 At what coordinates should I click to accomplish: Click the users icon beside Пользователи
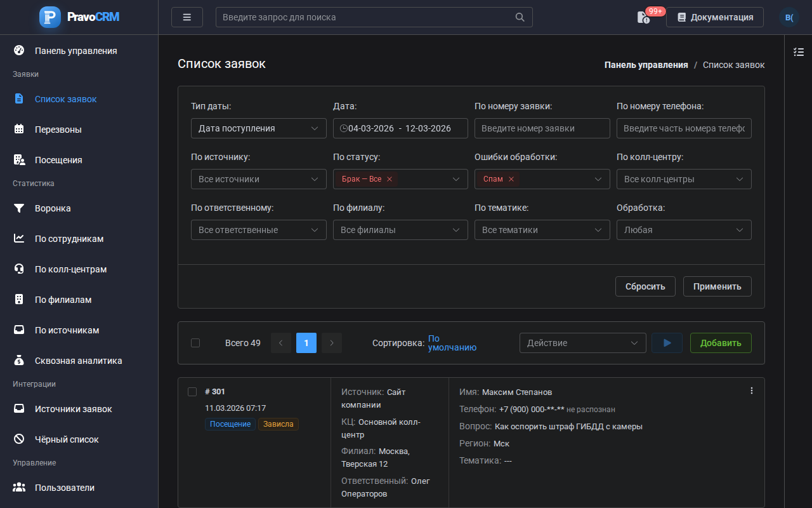click(x=19, y=488)
